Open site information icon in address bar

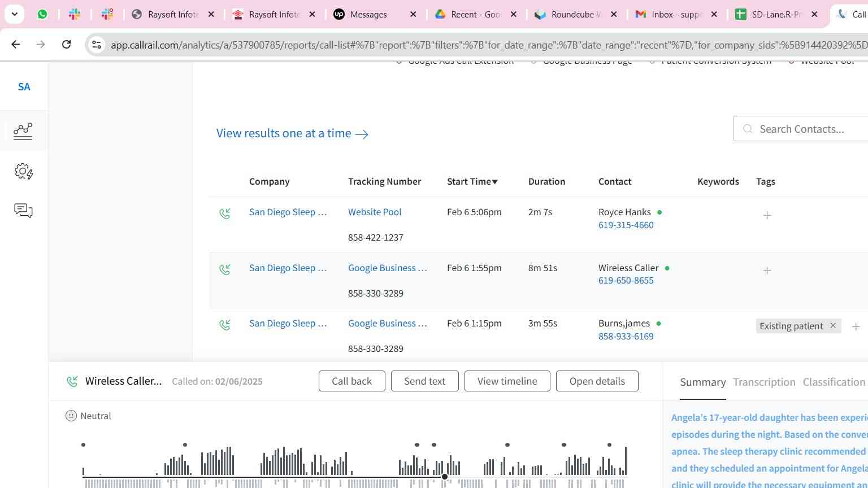(96, 45)
